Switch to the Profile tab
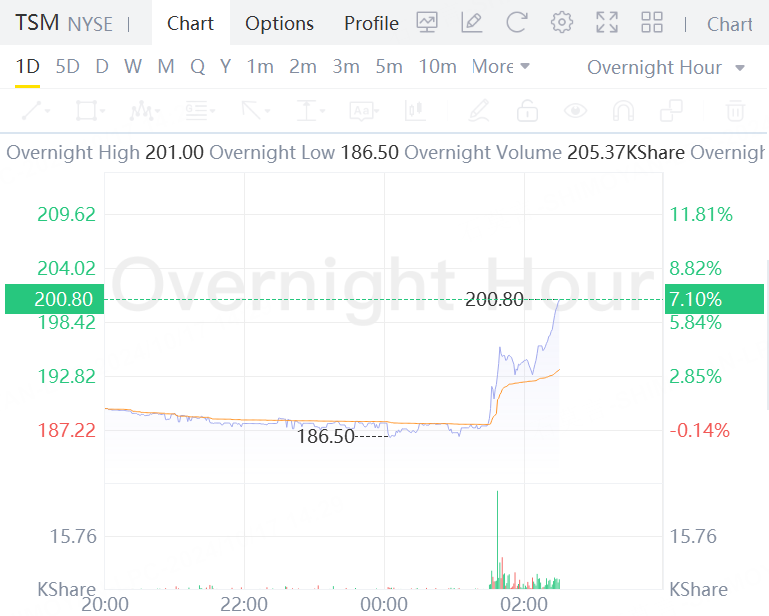This screenshot has height=616, width=769. click(371, 23)
